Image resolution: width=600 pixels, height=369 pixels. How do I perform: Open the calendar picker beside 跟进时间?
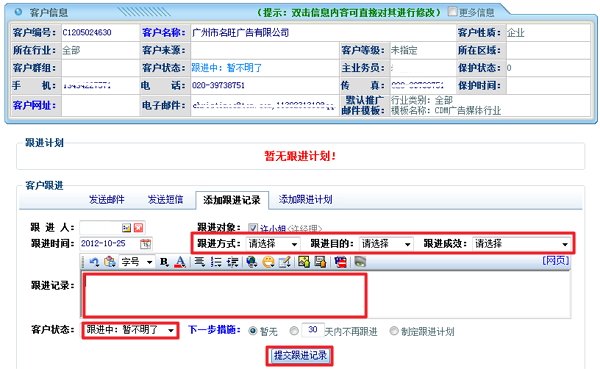pos(145,243)
